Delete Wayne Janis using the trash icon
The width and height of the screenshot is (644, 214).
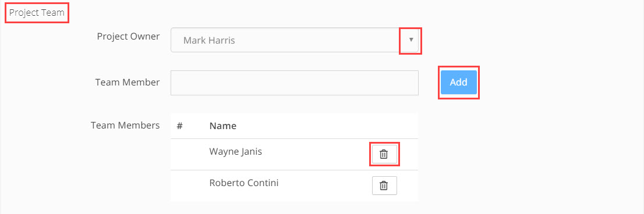(x=384, y=154)
